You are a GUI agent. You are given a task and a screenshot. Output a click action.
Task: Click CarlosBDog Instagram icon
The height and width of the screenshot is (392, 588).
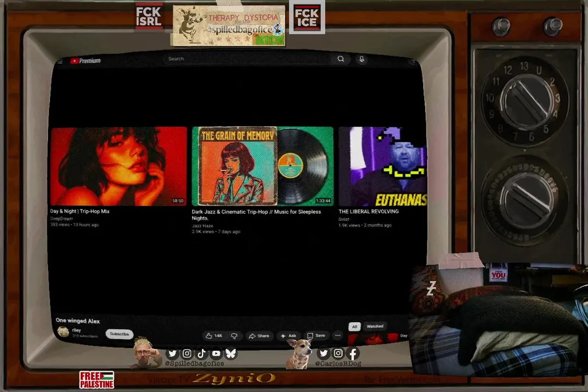[x=338, y=353]
